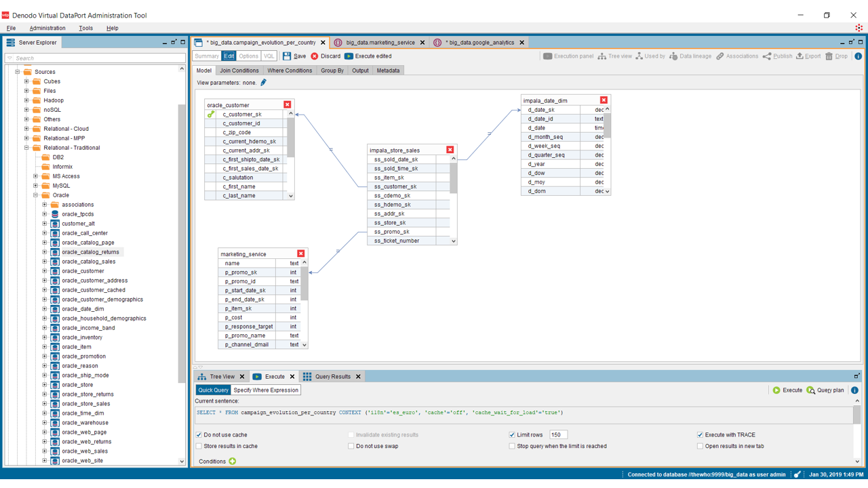Image resolution: width=868 pixels, height=488 pixels.
Task: Click the key icon beside c_customer_sk
Action: (x=211, y=115)
